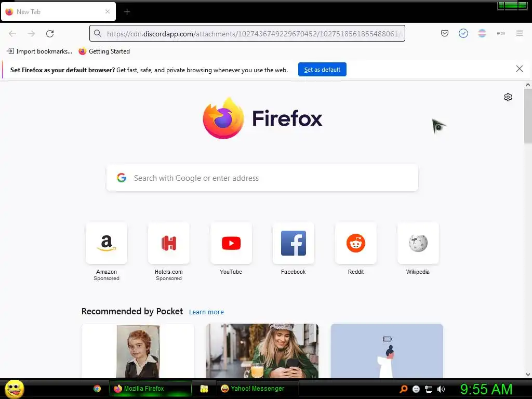Close the New Tab tab
Viewport: 532px width, 399px height.
click(108, 11)
